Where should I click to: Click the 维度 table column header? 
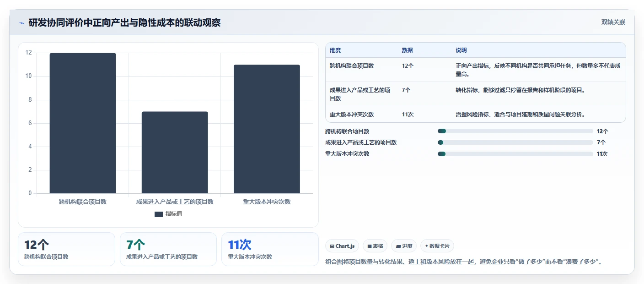point(335,50)
